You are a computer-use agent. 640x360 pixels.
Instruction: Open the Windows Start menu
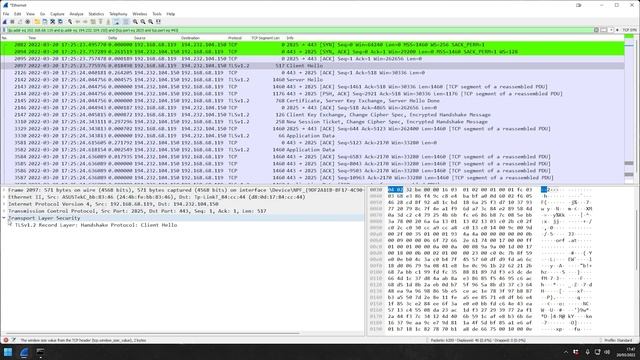(8, 352)
